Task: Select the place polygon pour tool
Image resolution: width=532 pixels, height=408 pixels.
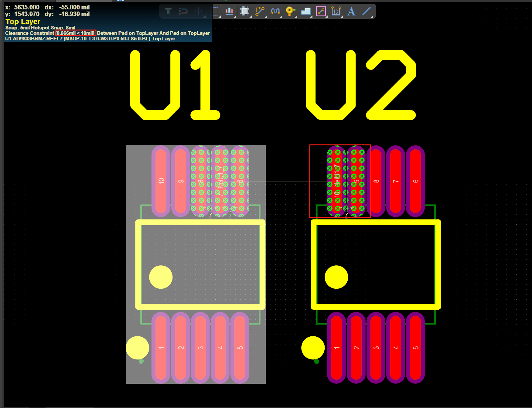Action: point(305,12)
